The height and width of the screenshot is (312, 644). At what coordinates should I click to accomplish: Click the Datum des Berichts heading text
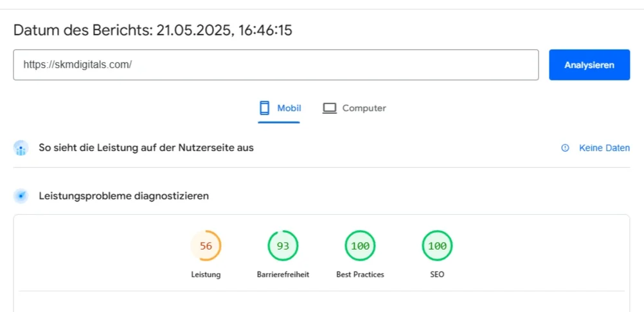pyautogui.click(x=152, y=30)
